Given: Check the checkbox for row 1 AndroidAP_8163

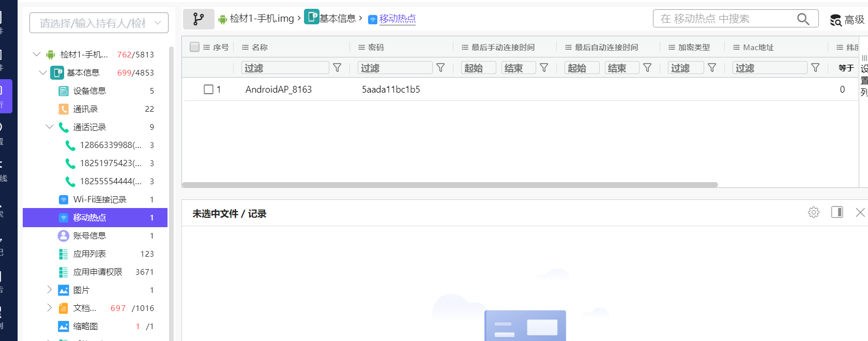Looking at the screenshot, I should [209, 90].
